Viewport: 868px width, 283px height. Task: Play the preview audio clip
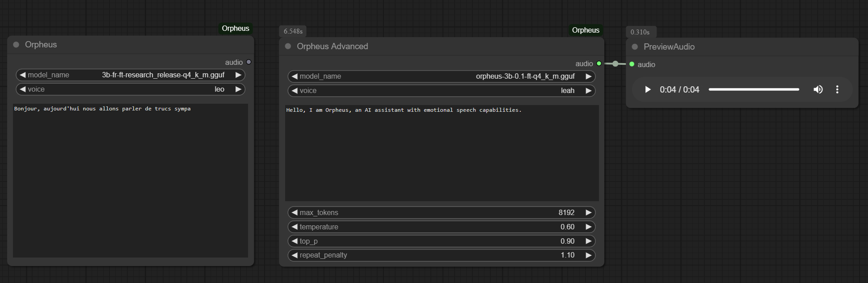pos(647,89)
